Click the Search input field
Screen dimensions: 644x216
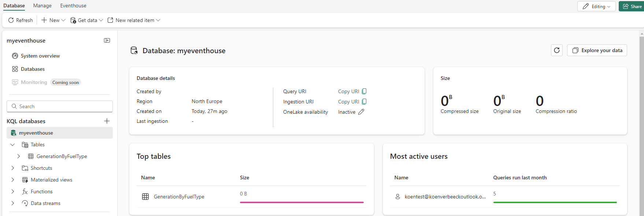click(60, 106)
